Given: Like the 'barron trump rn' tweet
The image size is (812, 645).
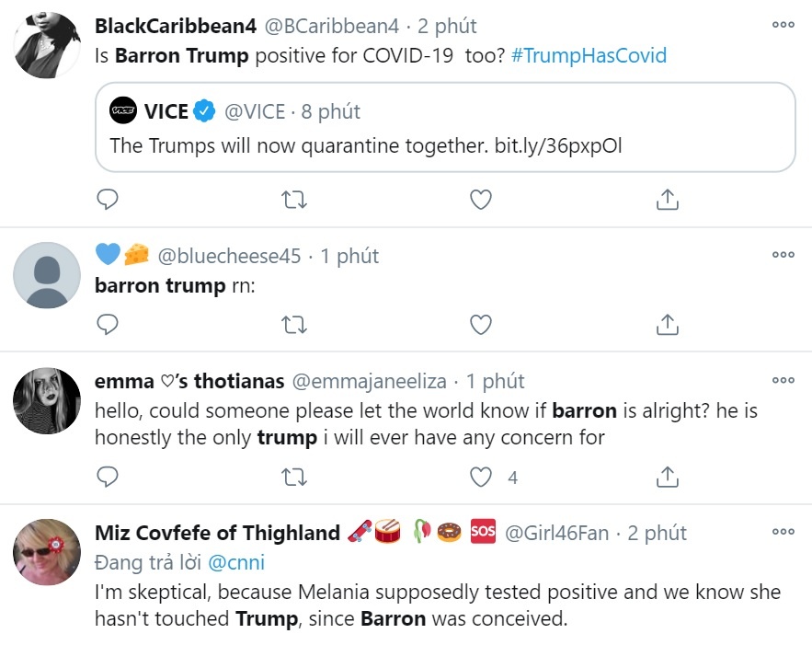Looking at the screenshot, I should pos(480,324).
